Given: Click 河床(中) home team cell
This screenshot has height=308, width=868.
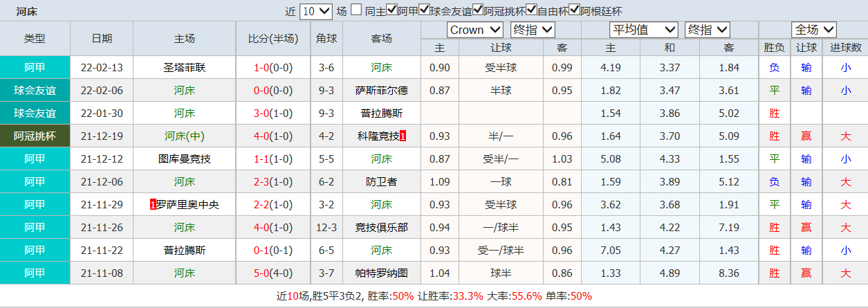Looking at the screenshot, I should [184, 136].
